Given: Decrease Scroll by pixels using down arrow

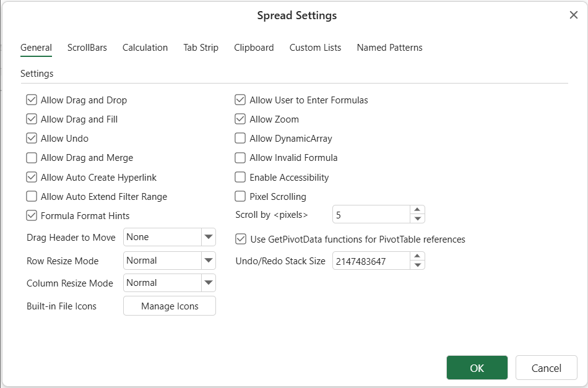Looking at the screenshot, I should (418, 219).
